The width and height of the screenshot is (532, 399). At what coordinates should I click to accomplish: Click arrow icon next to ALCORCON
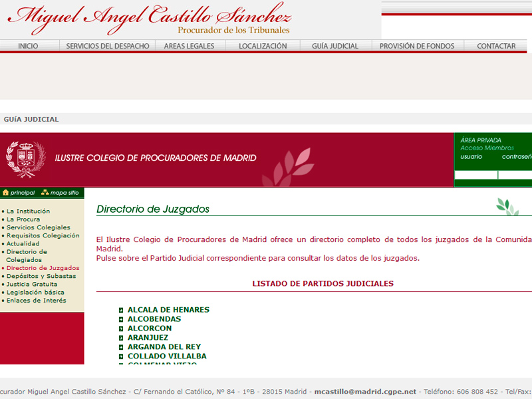point(121,329)
